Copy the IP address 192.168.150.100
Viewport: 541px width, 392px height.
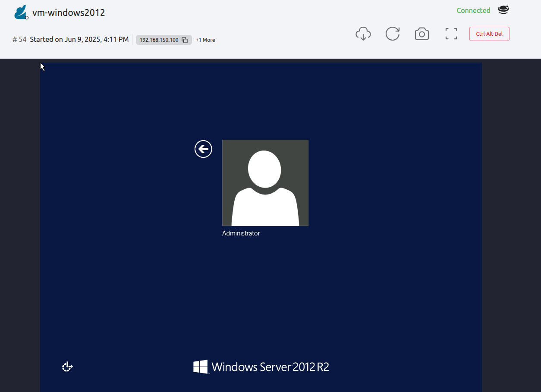[x=185, y=40]
